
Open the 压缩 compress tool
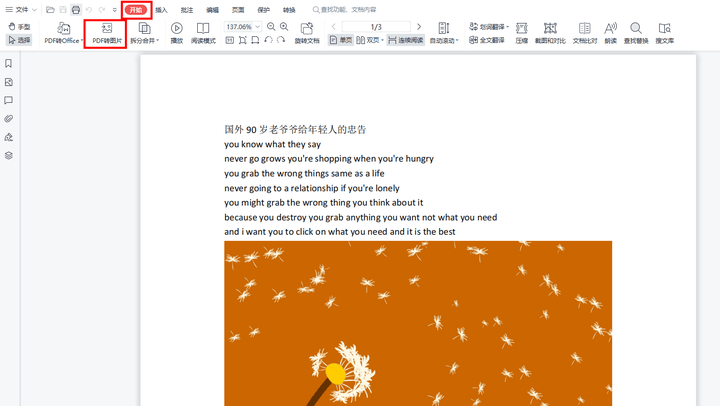click(521, 32)
